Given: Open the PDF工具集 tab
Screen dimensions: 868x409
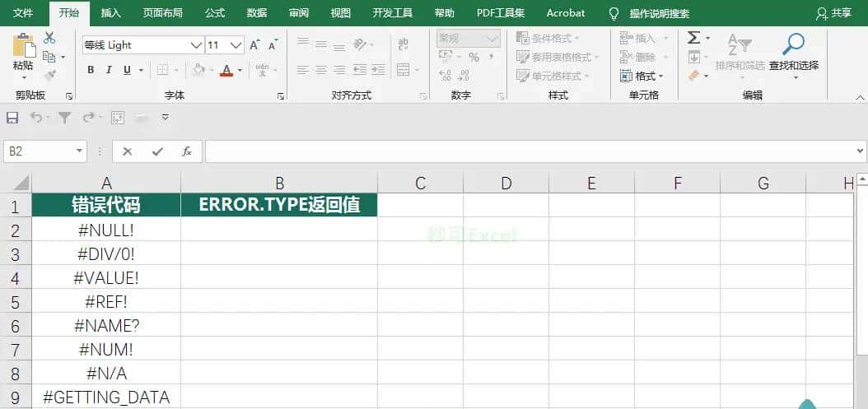Looking at the screenshot, I should [x=501, y=12].
